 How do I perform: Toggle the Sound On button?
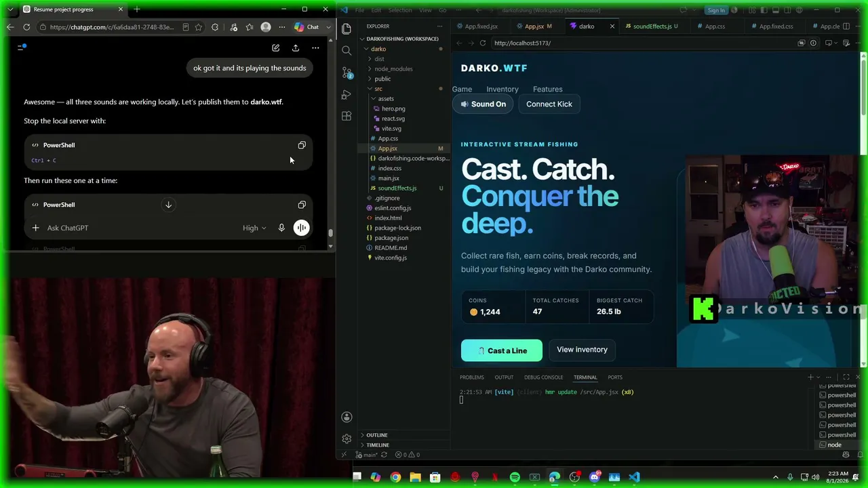(x=483, y=104)
